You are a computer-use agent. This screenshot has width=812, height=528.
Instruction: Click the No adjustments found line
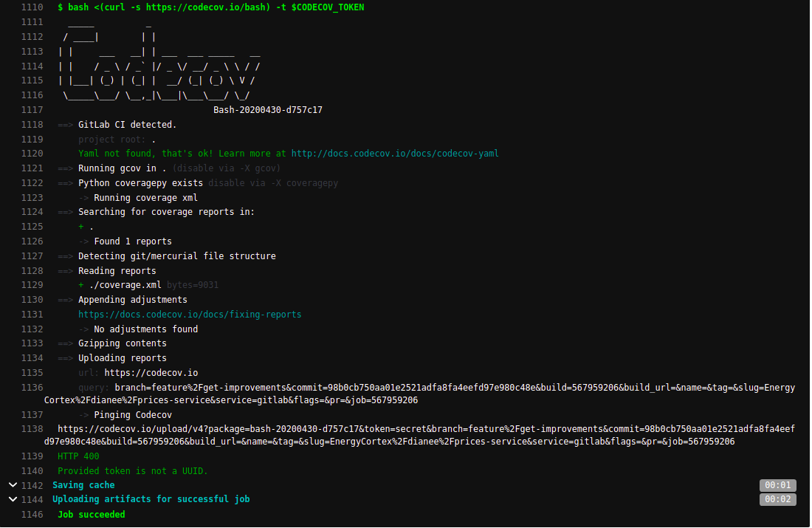pos(145,329)
